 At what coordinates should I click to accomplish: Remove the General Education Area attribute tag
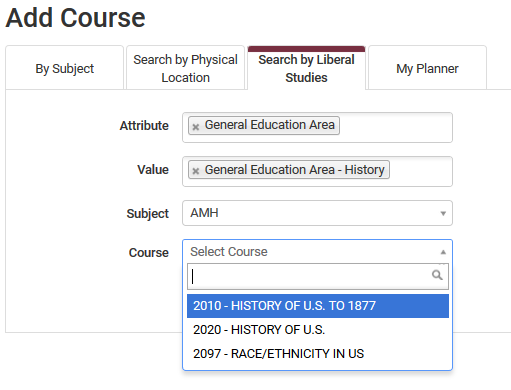pos(196,127)
